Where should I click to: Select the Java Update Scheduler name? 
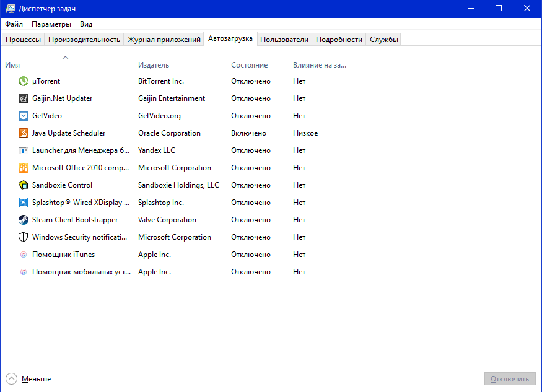point(69,133)
